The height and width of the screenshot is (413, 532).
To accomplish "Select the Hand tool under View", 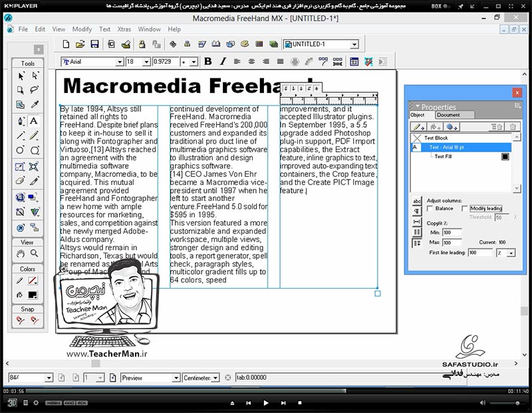I will coord(21,253).
